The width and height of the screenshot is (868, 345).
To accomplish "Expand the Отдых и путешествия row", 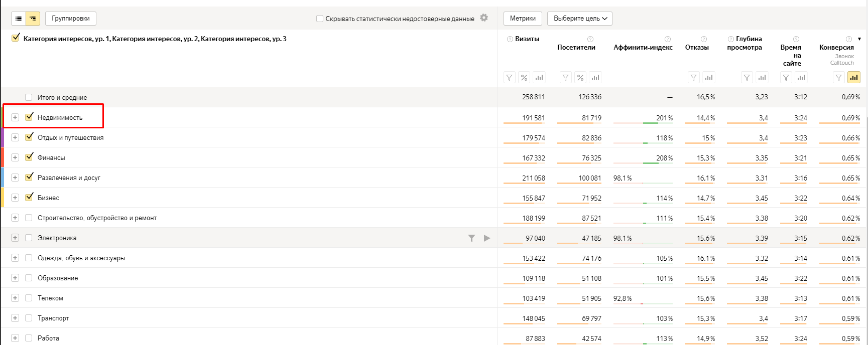I will pyautogui.click(x=15, y=137).
